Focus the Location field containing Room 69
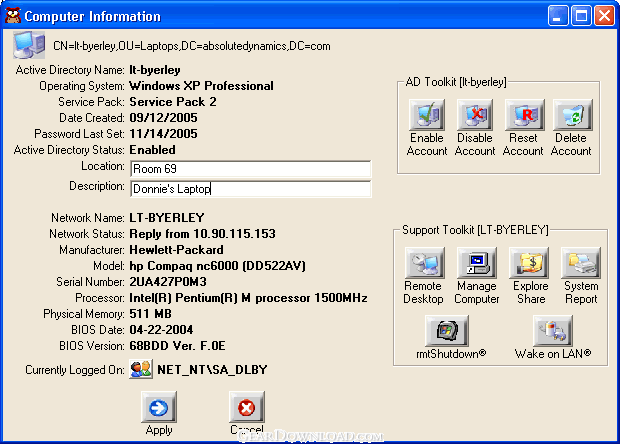620x444 pixels. coord(251,169)
